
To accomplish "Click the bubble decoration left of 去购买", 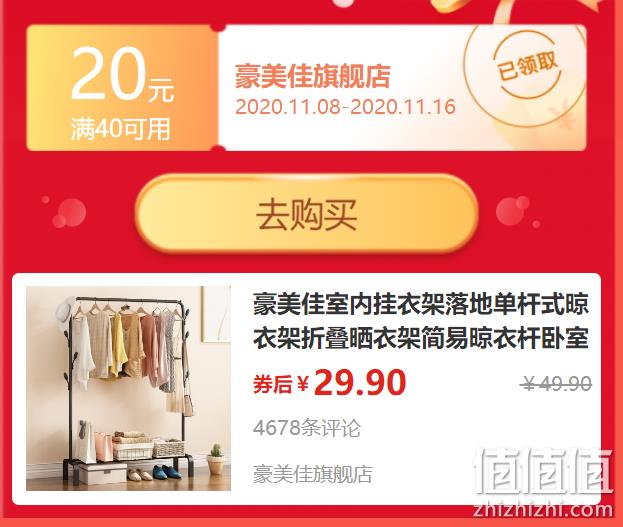I will point(69,213).
